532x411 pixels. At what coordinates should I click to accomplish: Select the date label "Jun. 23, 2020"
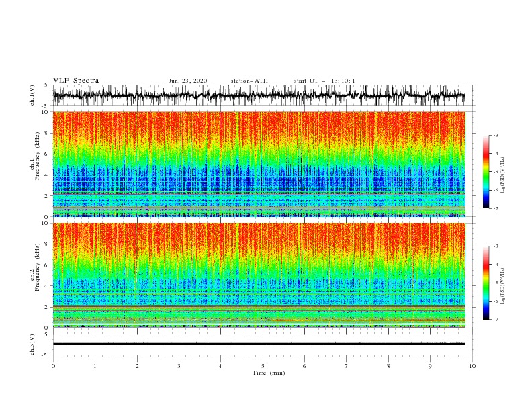coord(187,81)
